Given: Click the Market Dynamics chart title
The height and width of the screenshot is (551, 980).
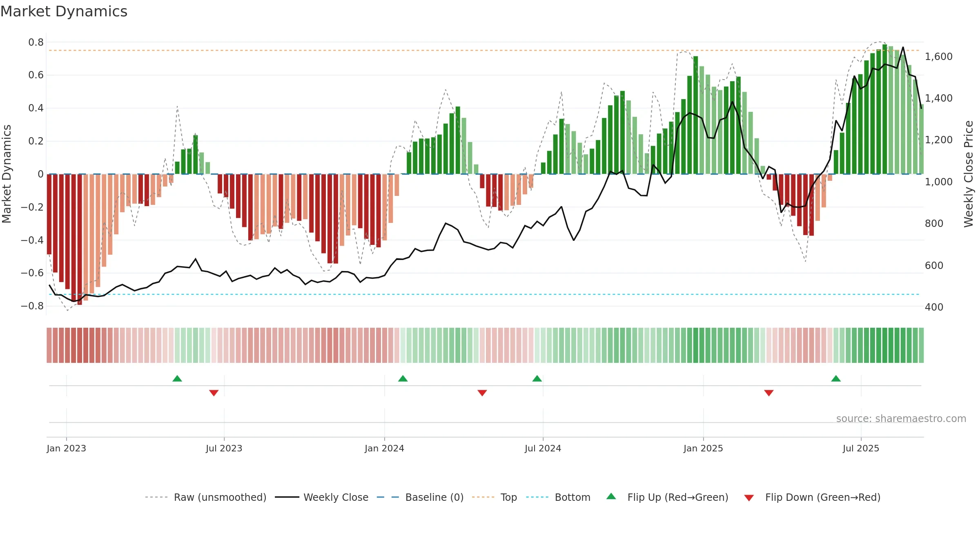Looking at the screenshot, I should click(64, 11).
